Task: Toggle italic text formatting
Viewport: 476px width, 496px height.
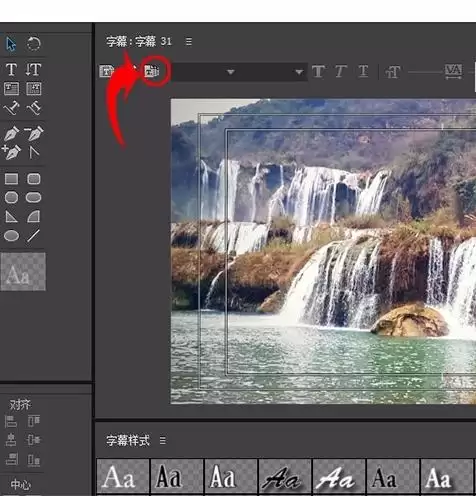Action: pos(340,71)
